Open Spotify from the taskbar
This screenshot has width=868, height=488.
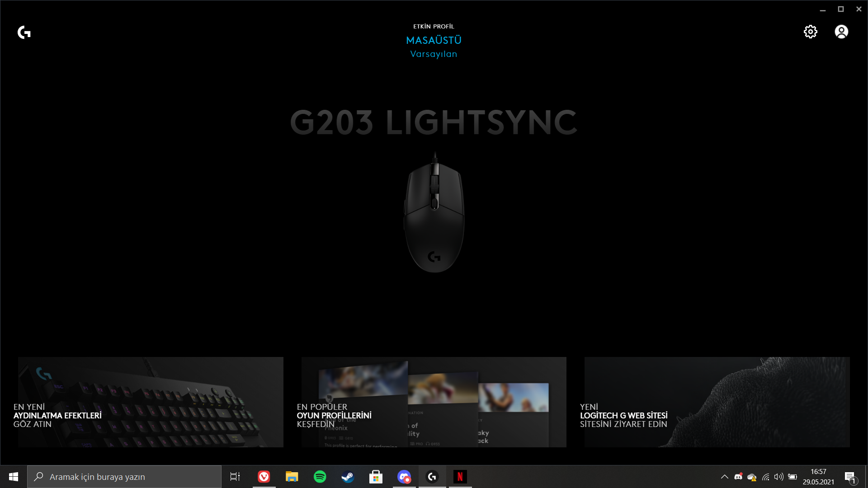click(x=320, y=477)
